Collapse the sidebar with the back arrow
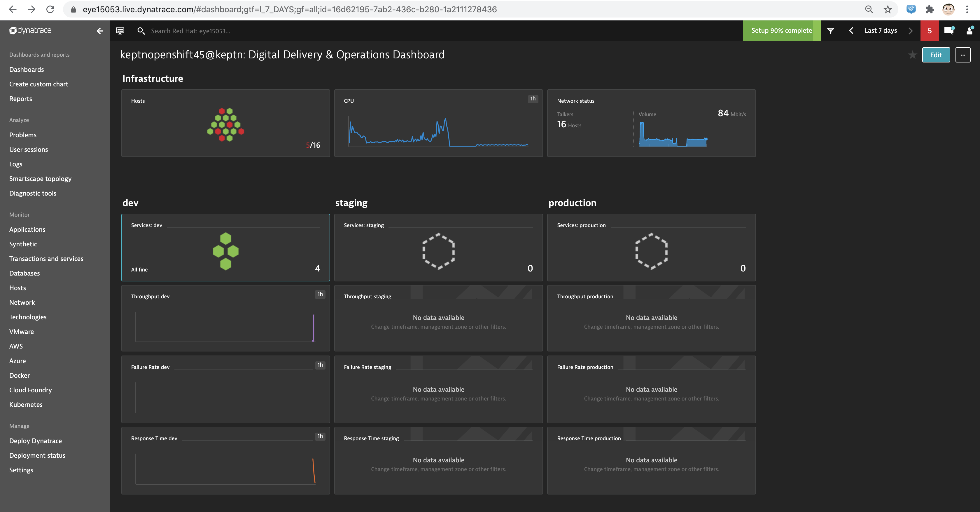 coord(100,31)
